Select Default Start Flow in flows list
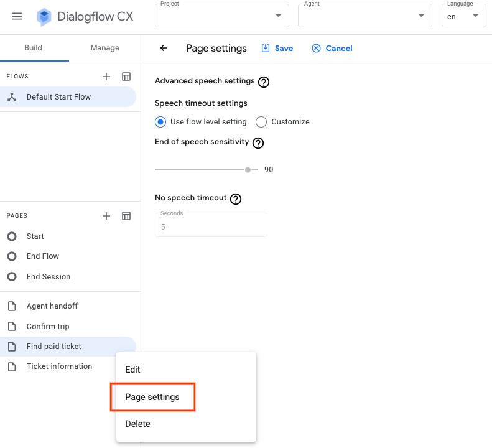This screenshot has width=492, height=448. coord(68,97)
